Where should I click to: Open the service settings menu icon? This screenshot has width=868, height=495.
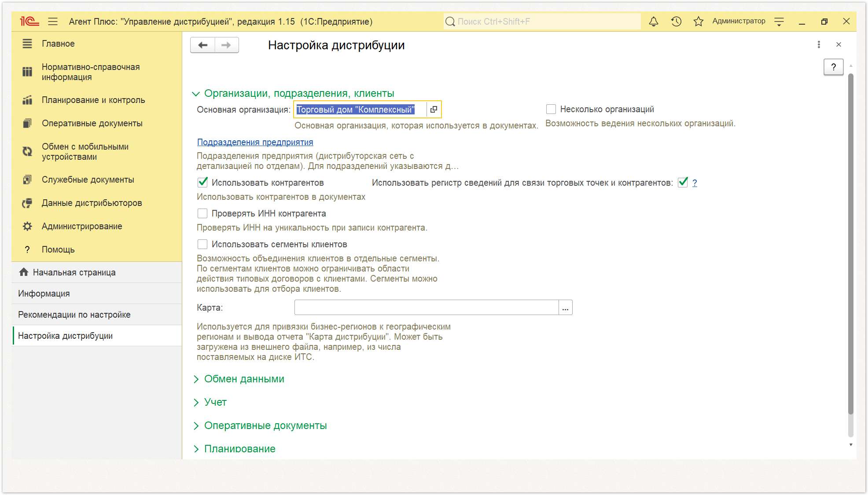click(x=779, y=21)
